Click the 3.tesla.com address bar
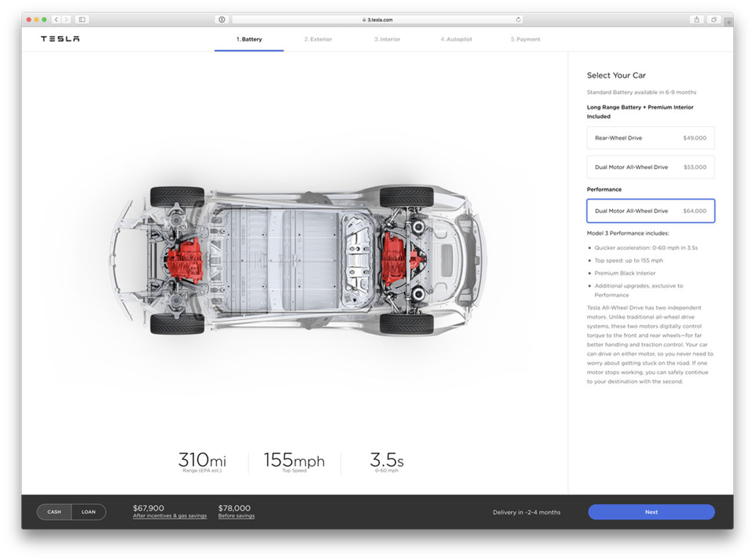 coord(377,19)
